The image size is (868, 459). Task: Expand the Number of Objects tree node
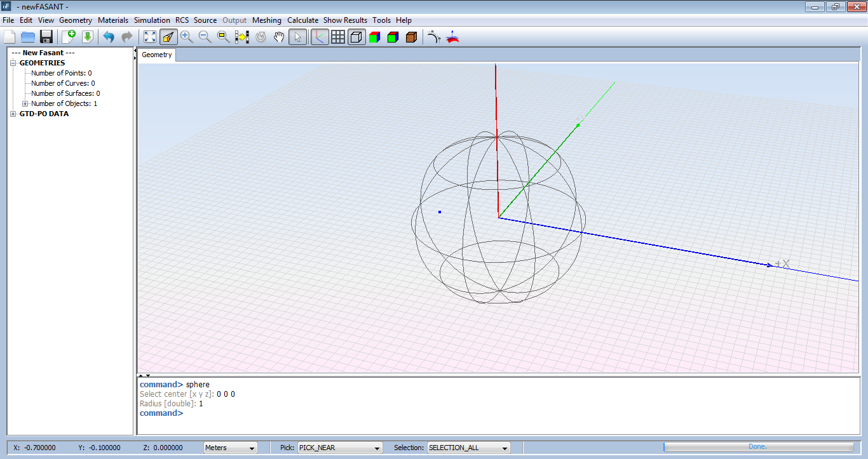click(x=25, y=103)
